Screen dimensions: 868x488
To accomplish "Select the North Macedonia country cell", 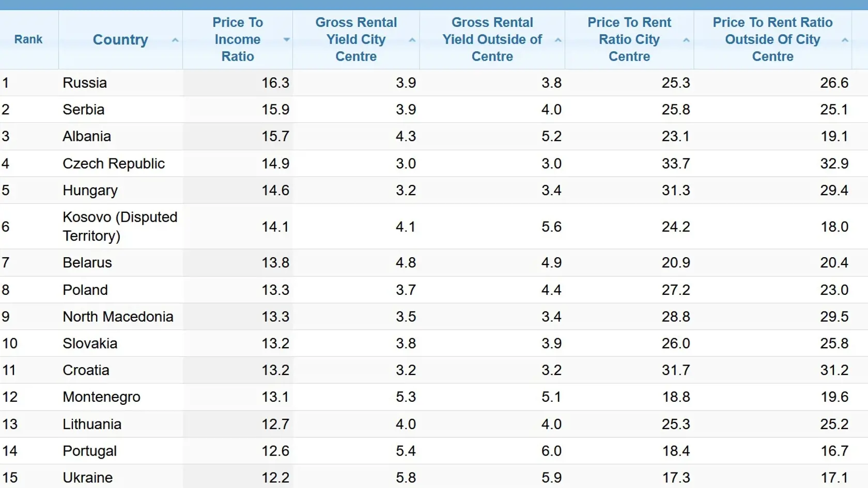I will pyautogui.click(x=121, y=317).
